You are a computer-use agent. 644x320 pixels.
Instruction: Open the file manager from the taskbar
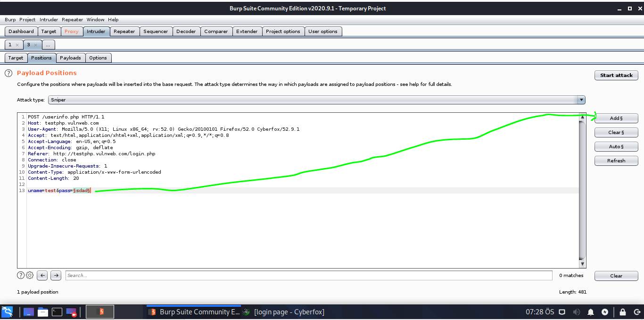(x=43, y=312)
